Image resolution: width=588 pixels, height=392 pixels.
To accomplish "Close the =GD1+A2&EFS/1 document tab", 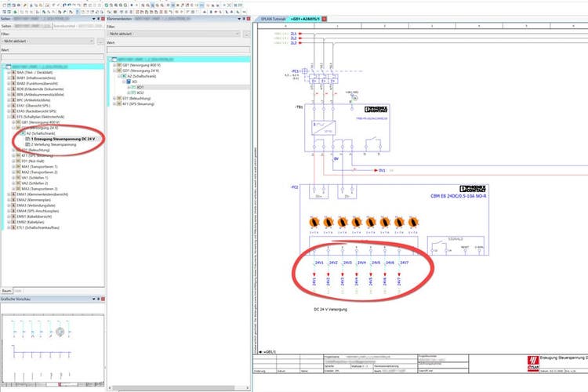I will pos(325,18).
